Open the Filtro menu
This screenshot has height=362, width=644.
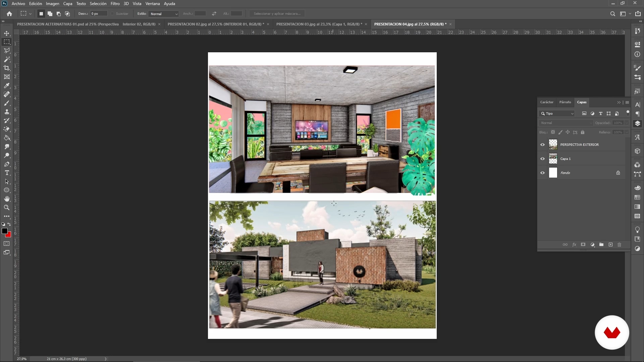[115, 4]
